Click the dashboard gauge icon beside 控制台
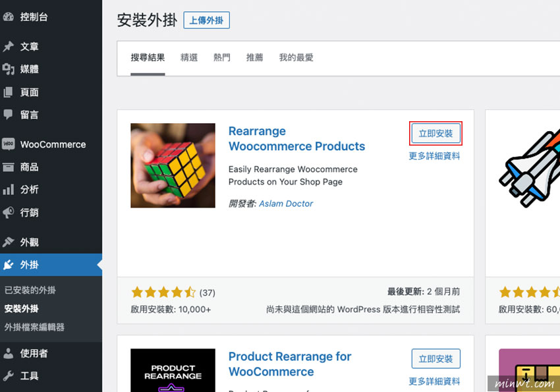The image size is (560, 392). pos(8,16)
